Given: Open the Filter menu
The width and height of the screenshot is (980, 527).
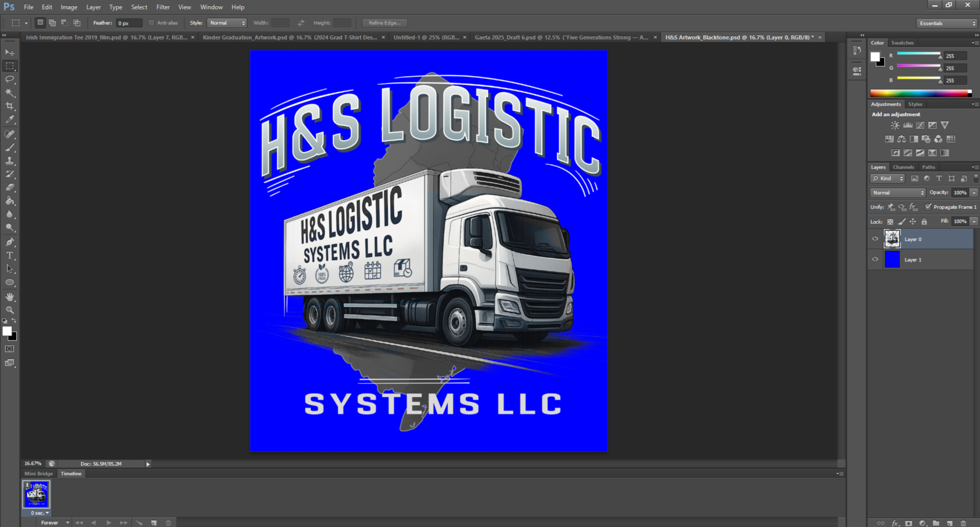Looking at the screenshot, I should click(163, 7).
